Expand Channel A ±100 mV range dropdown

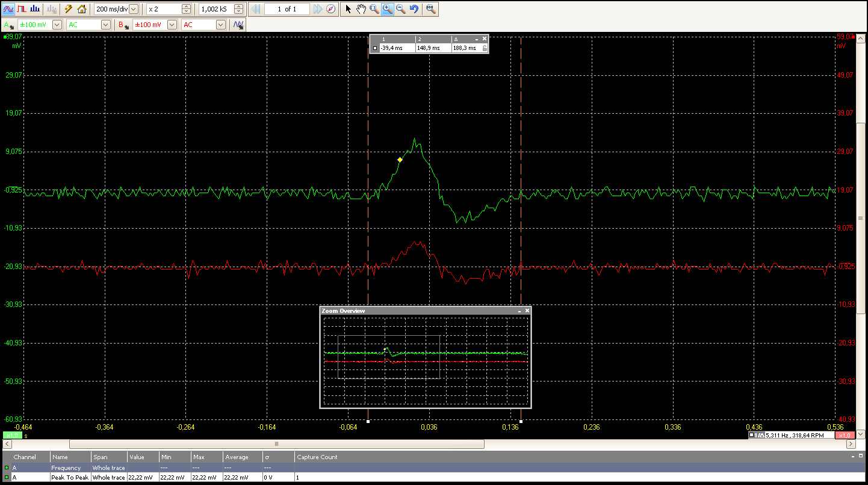click(x=57, y=25)
